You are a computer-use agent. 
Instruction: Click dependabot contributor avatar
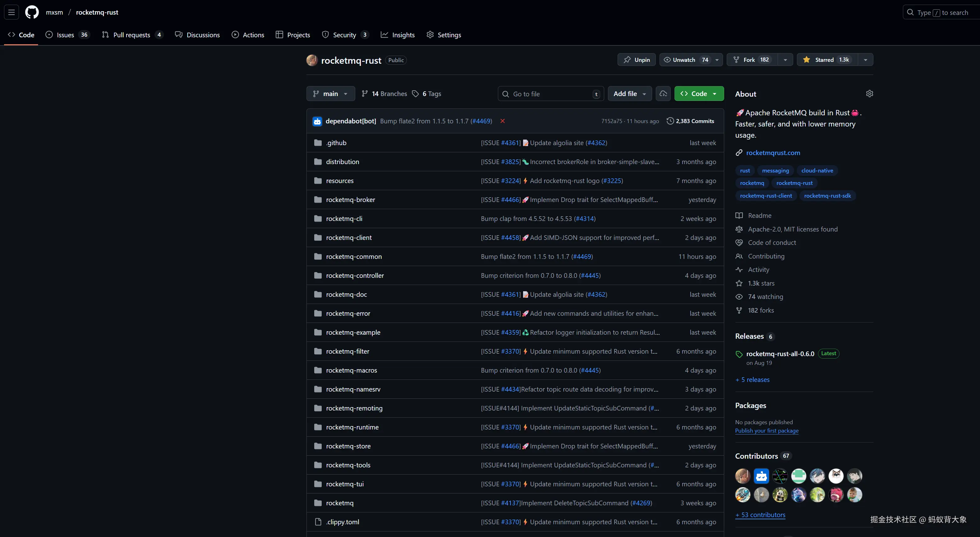(x=761, y=476)
